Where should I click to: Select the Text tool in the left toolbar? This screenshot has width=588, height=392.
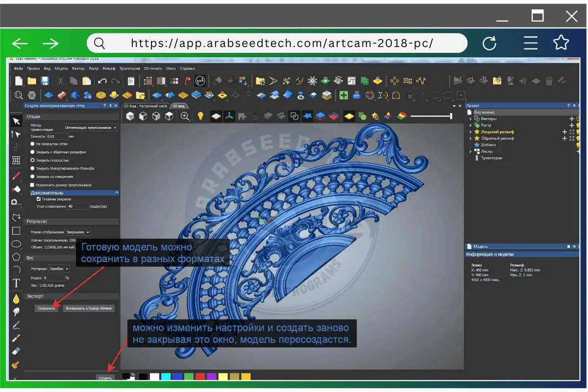tap(16, 283)
